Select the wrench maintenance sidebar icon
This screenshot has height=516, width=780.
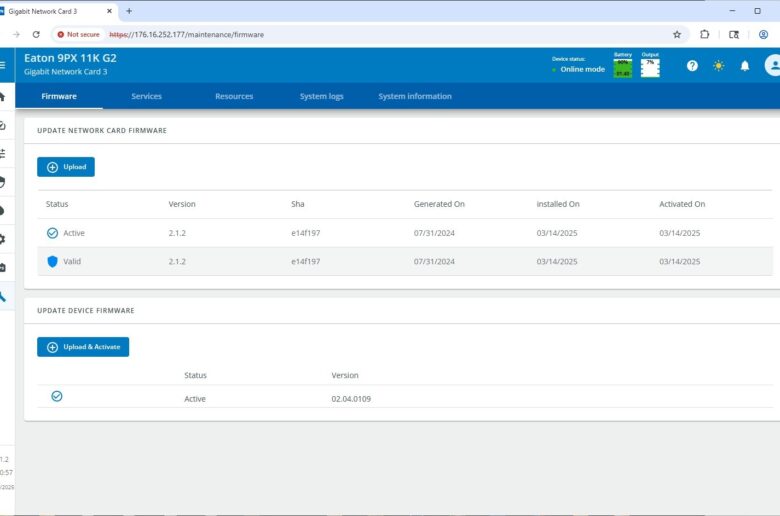3,296
